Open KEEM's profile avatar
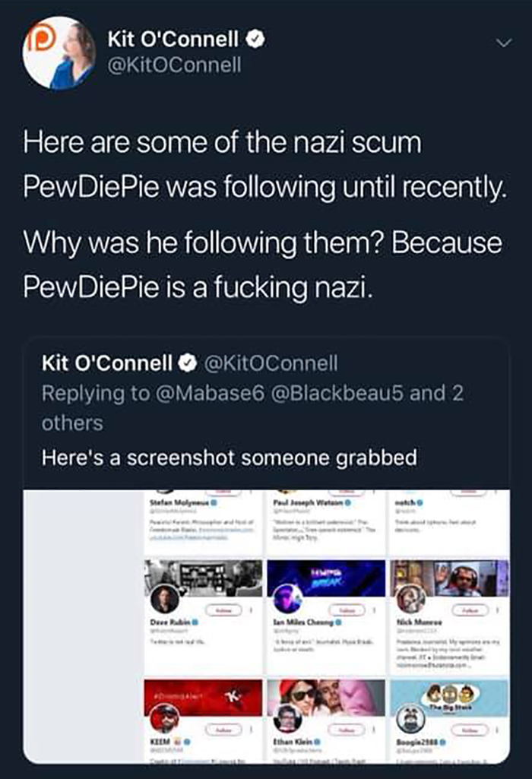This screenshot has width=532, height=779. 164,719
